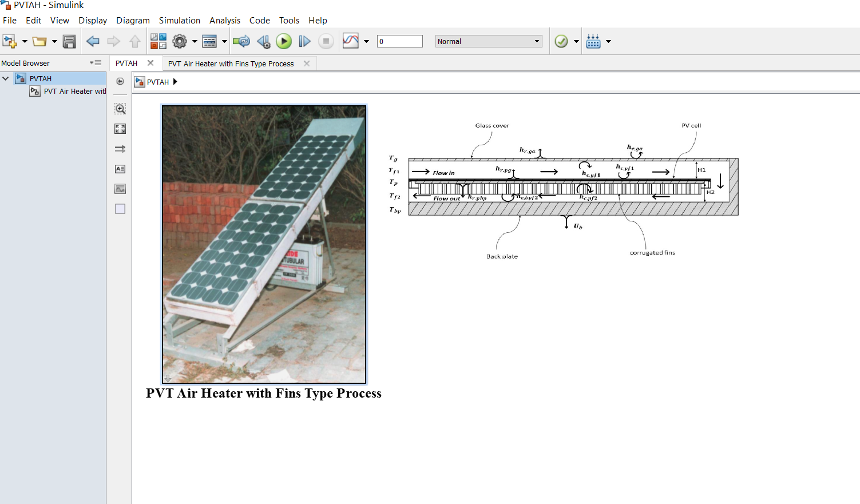
Task: Open Model Configuration Parameters gear icon
Action: (180, 41)
